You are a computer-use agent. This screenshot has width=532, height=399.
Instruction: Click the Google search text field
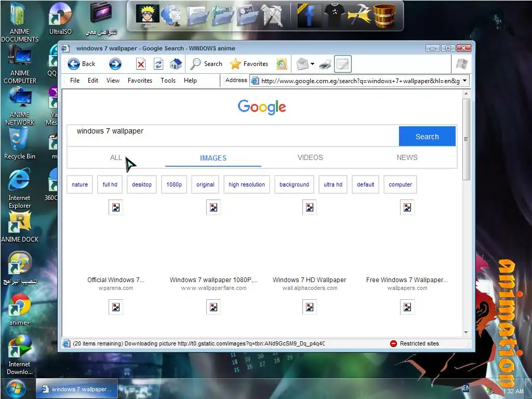click(x=233, y=136)
